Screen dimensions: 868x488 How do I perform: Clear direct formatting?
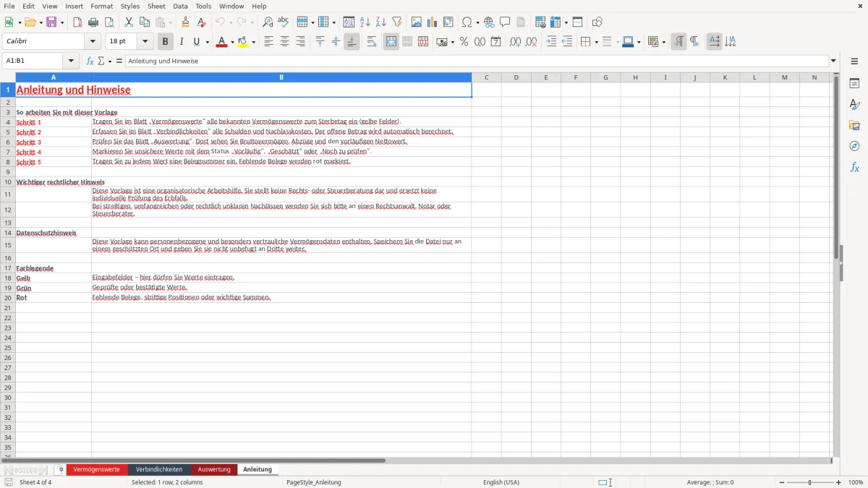[x=202, y=22]
